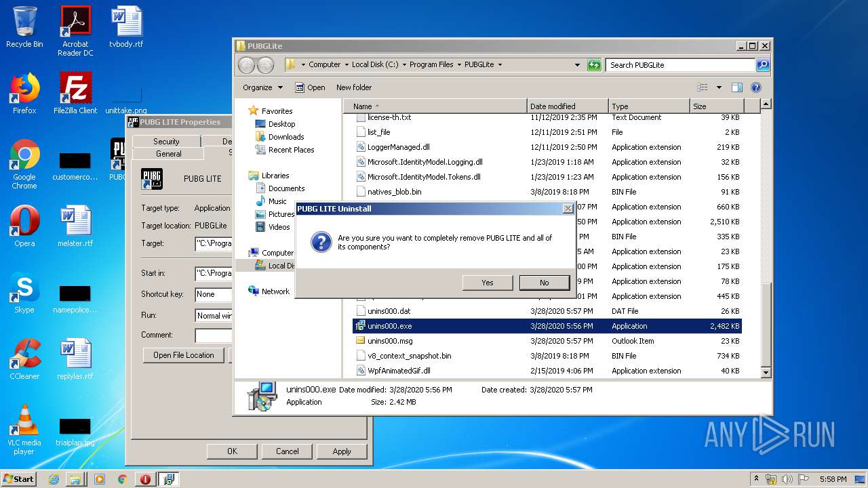Viewport: 868px width, 488px height.
Task: Refresh the PUBGLite folder view
Action: click(x=594, y=65)
